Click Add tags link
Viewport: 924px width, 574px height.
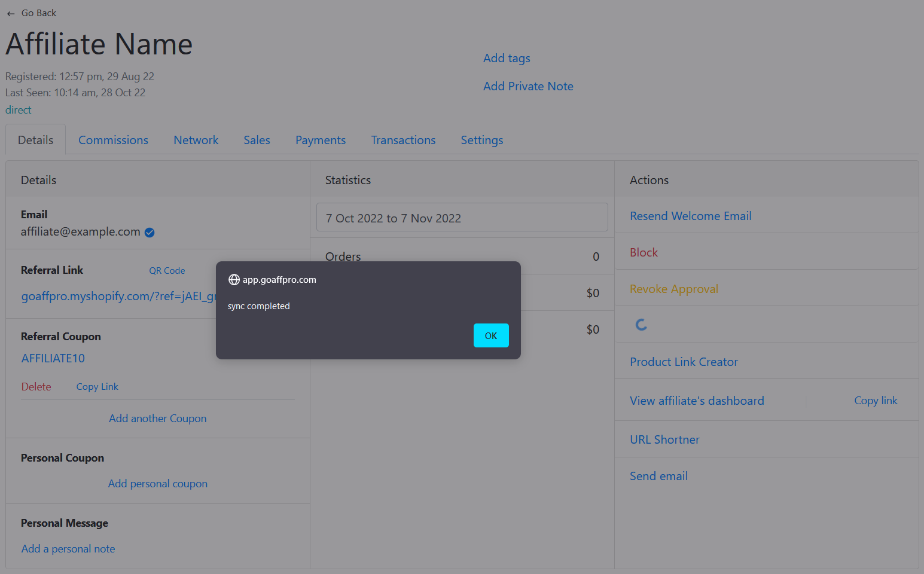(507, 58)
